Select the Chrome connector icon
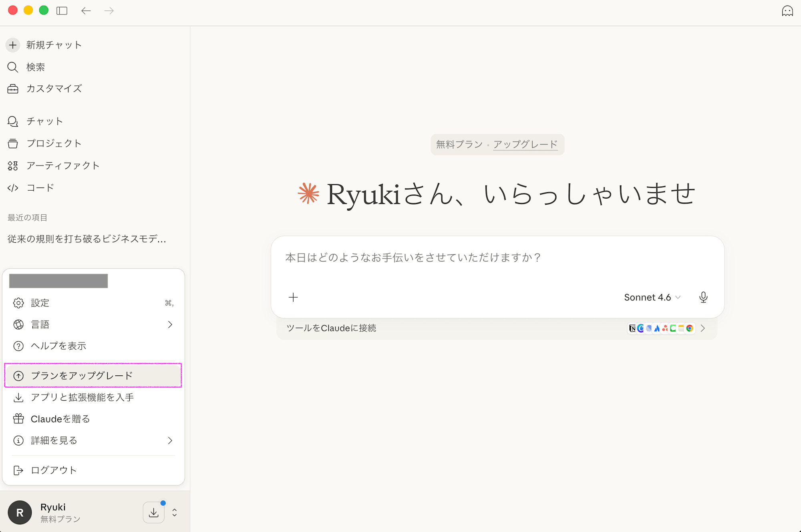Screen dimensions: 801x532 689,328
